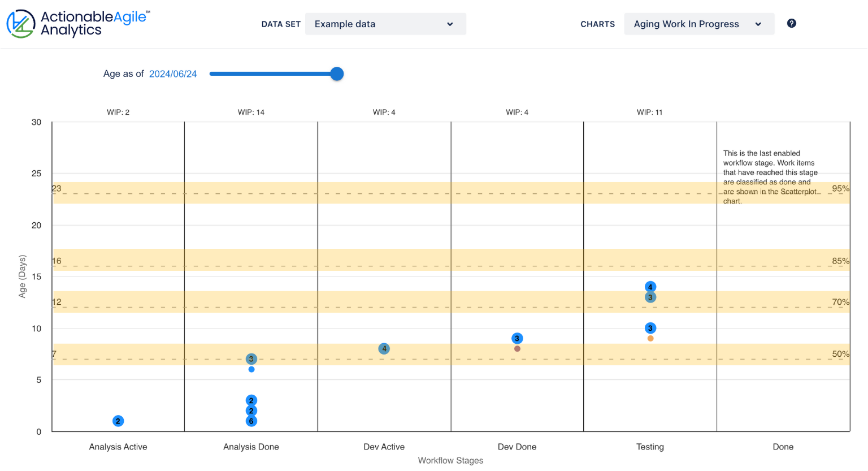Click the DATA SET label
The height and width of the screenshot is (471, 868).
[281, 24]
